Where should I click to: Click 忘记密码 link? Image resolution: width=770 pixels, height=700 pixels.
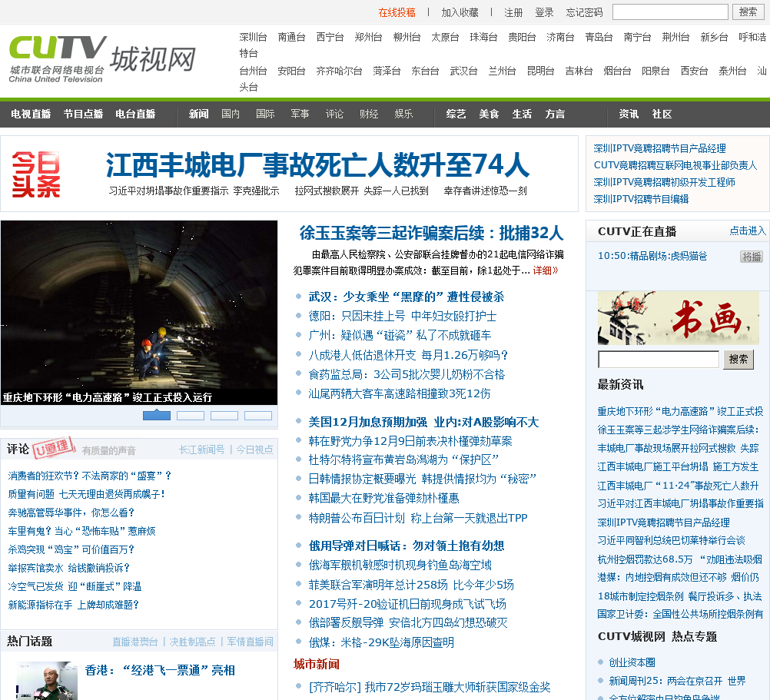(x=584, y=12)
